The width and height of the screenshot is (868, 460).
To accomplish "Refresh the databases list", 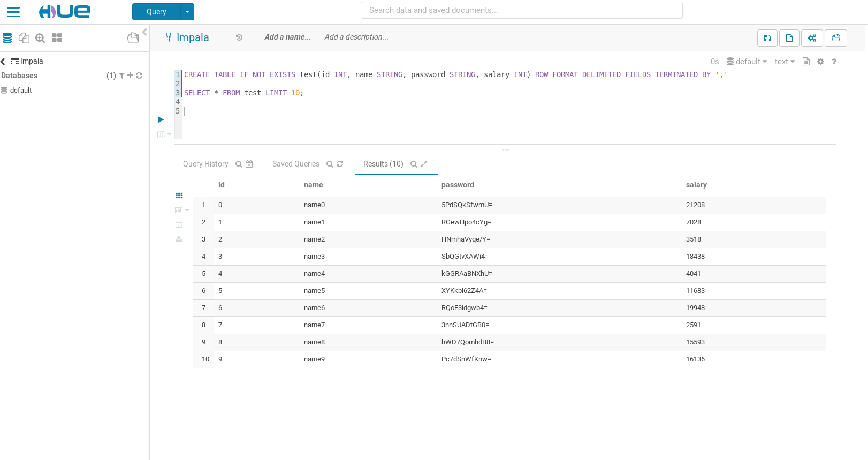I will [139, 76].
